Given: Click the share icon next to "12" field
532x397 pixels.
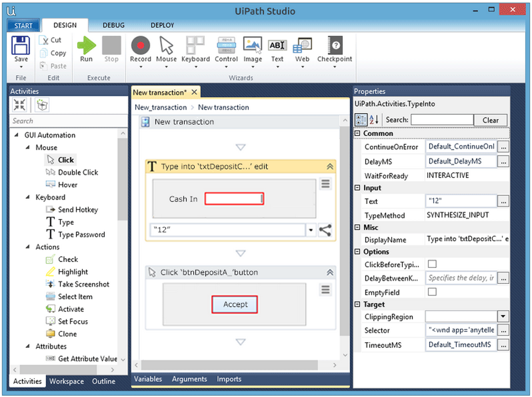Looking at the screenshot, I should click(x=325, y=230).
